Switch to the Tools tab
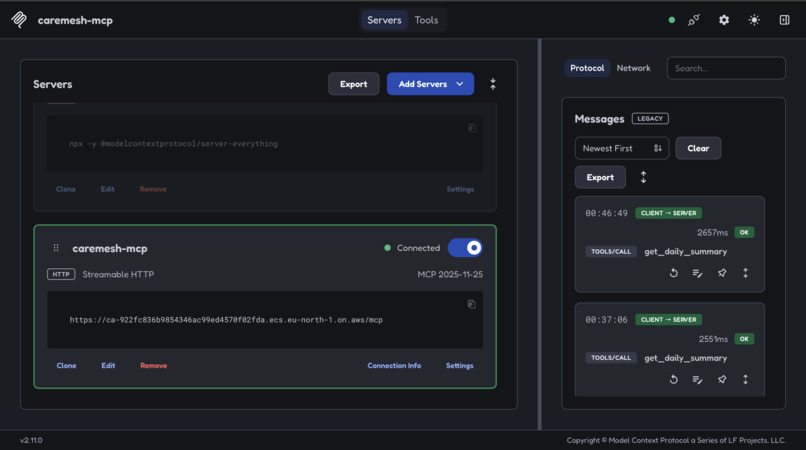The image size is (806, 450). click(426, 20)
